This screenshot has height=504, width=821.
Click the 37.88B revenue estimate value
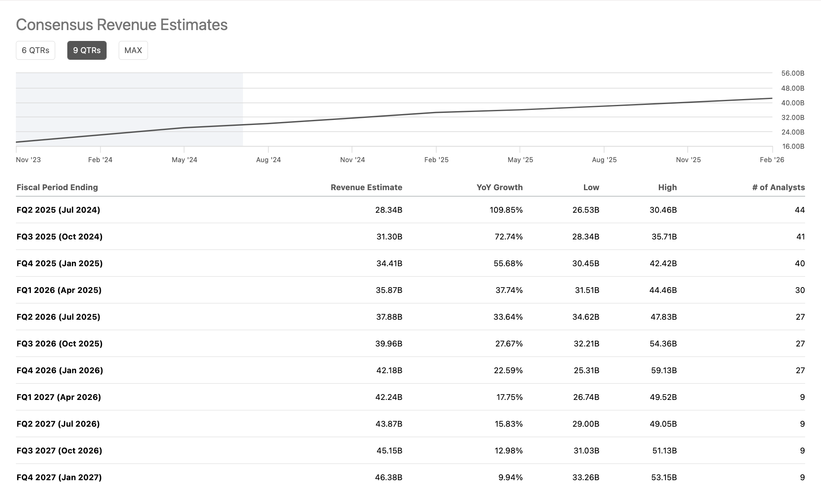(389, 317)
